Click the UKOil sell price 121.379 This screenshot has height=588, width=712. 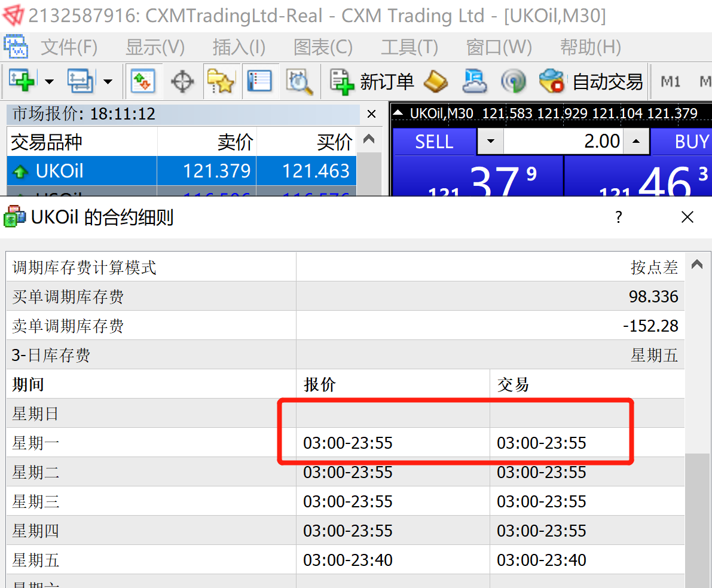pos(216,171)
